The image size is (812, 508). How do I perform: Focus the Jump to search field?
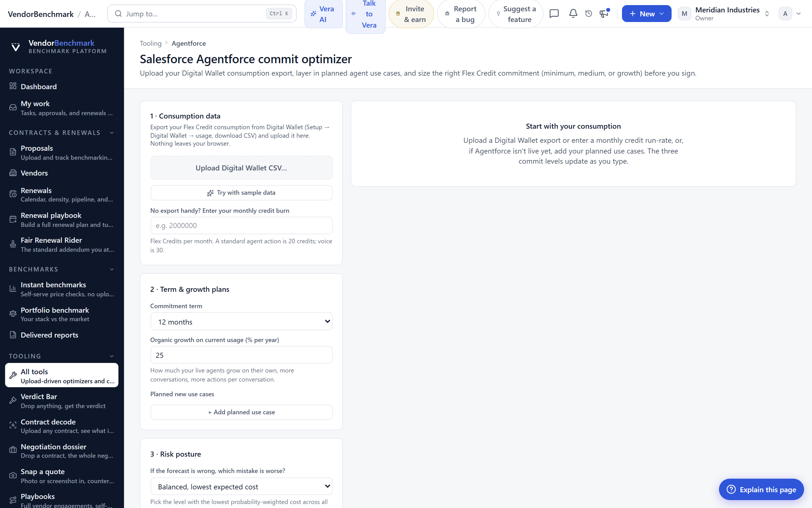202,14
